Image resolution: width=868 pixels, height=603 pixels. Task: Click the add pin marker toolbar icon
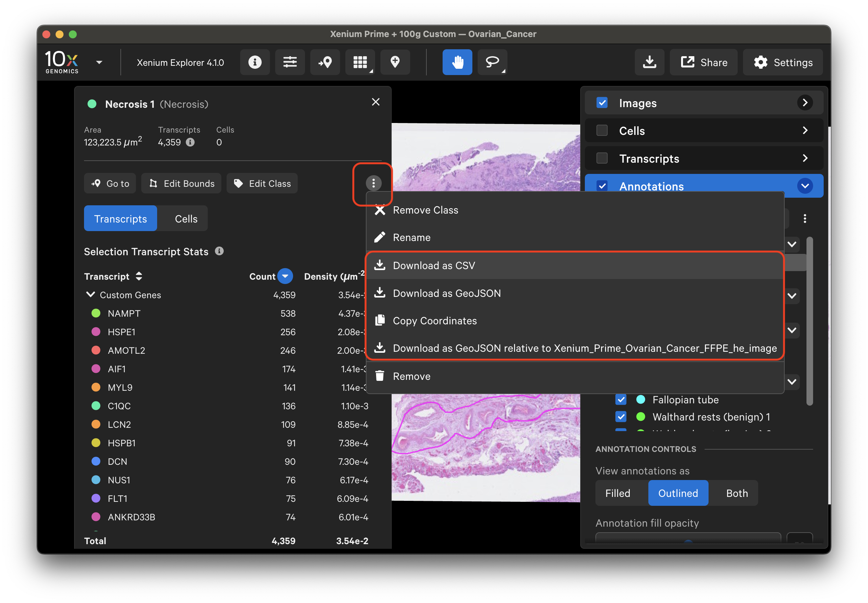(395, 62)
